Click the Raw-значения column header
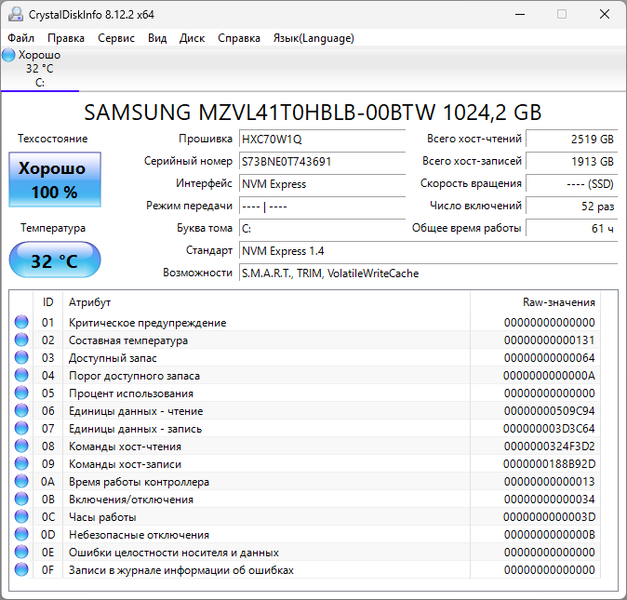 tap(559, 302)
